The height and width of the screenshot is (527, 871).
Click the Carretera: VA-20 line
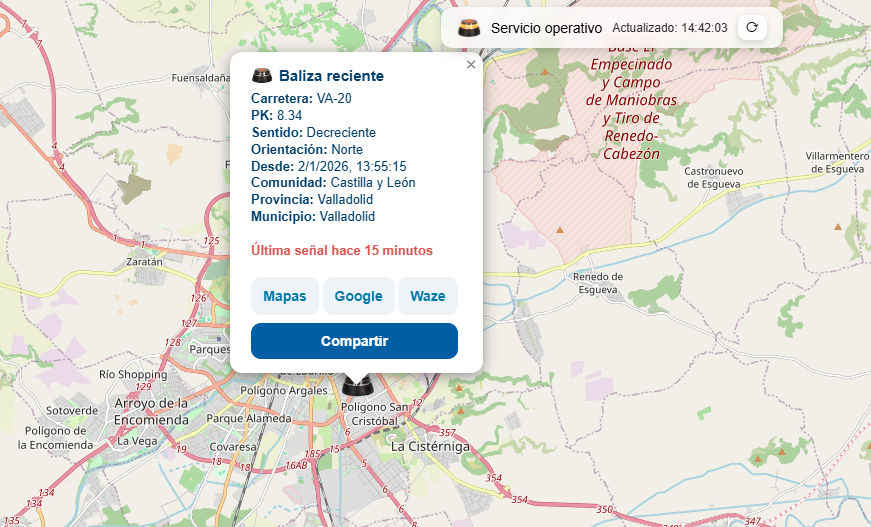coord(301,98)
